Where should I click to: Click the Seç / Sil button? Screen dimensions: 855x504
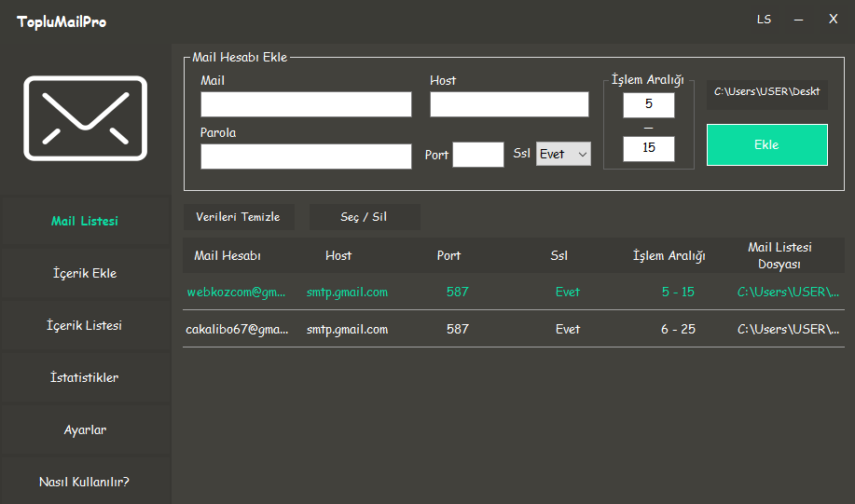[364, 217]
